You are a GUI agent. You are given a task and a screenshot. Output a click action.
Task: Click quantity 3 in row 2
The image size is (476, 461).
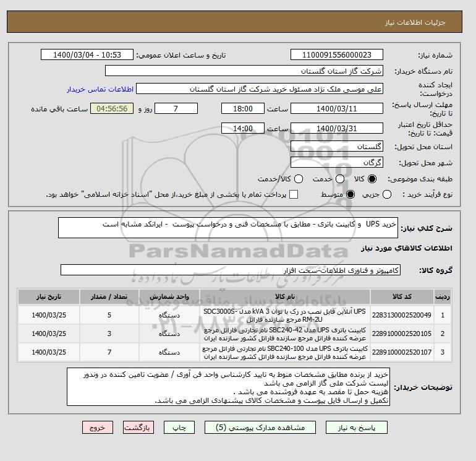click(x=109, y=334)
